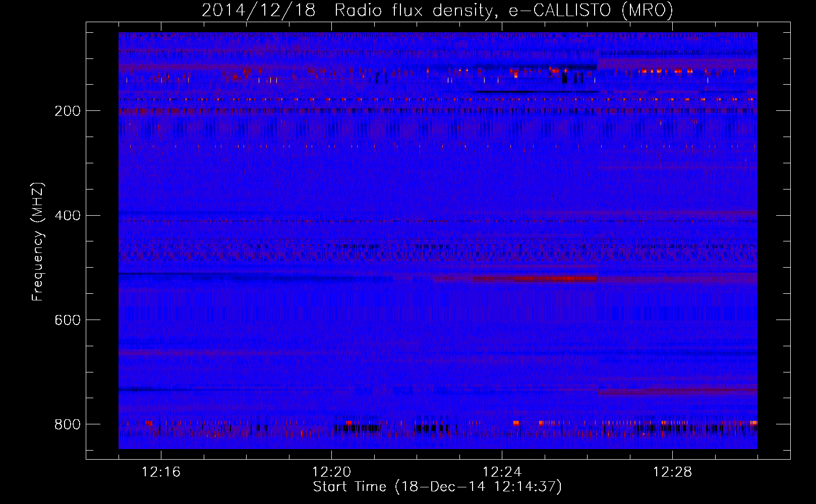Image resolution: width=816 pixels, height=504 pixels.
Task: Select the 12:20 time tick label
Action: tap(332, 472)
